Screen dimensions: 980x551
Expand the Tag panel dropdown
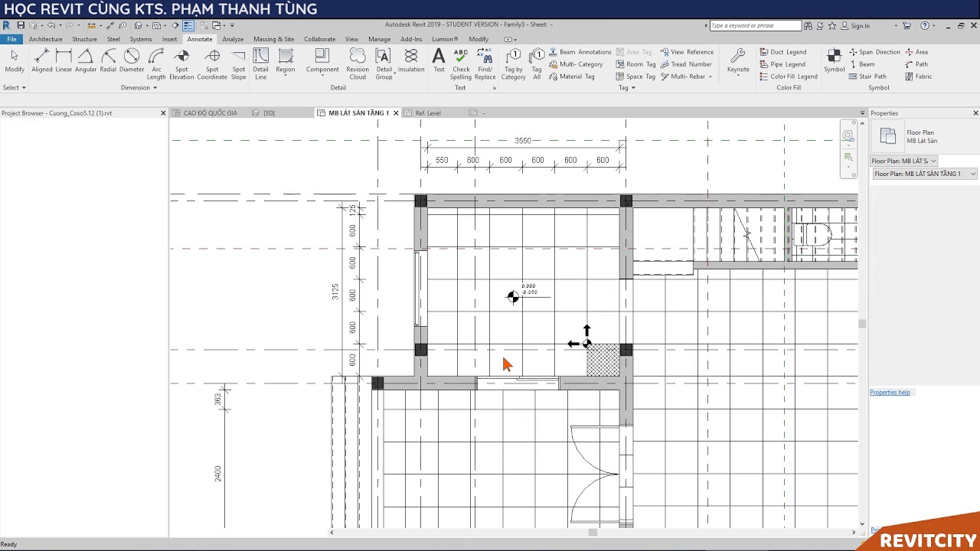627,87
